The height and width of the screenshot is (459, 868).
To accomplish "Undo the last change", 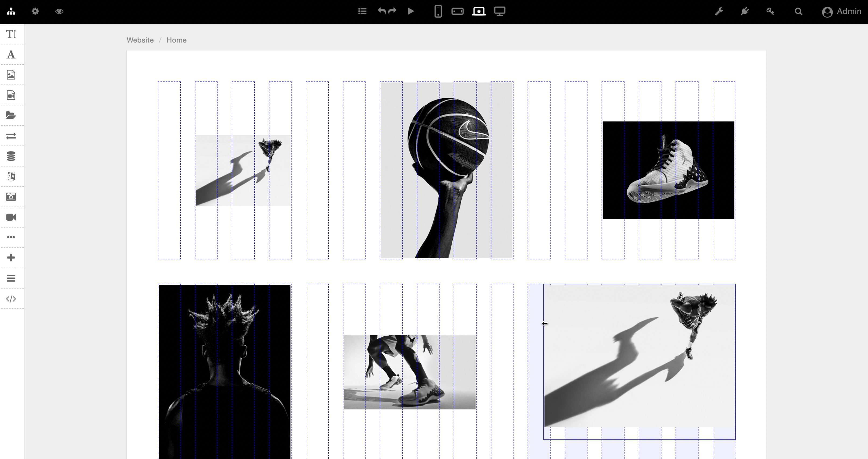I will [382, 11].
